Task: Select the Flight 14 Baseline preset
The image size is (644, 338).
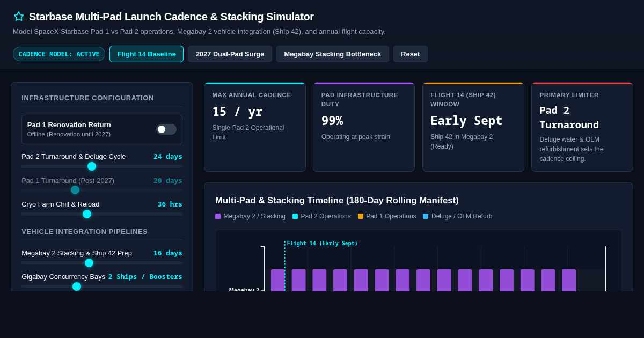Action: (147, 54)
